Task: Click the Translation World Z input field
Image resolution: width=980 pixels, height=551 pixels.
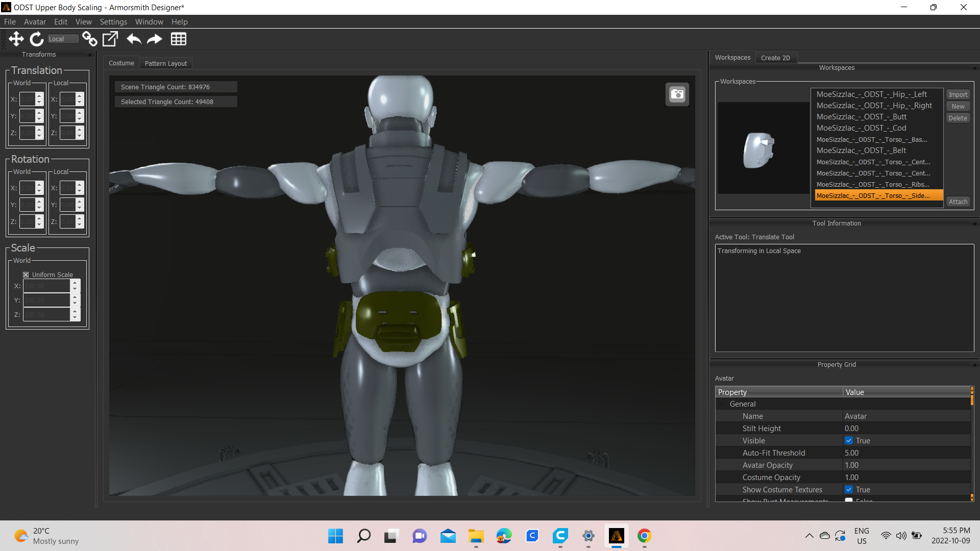Action: pos(28,133)
